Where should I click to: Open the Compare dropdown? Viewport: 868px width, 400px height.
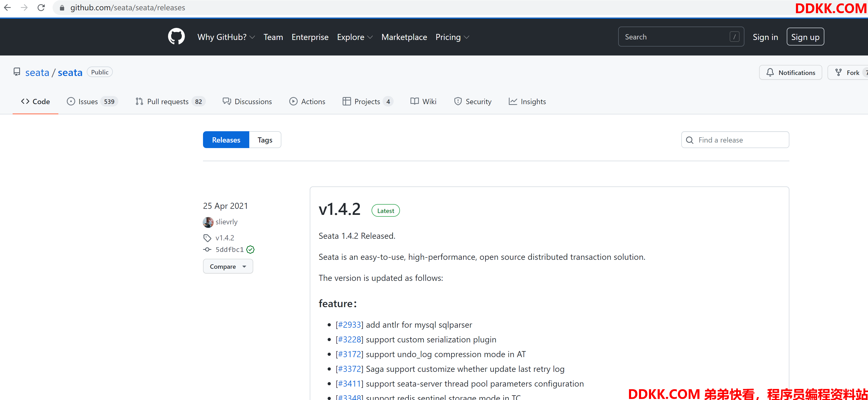point(228,266)
